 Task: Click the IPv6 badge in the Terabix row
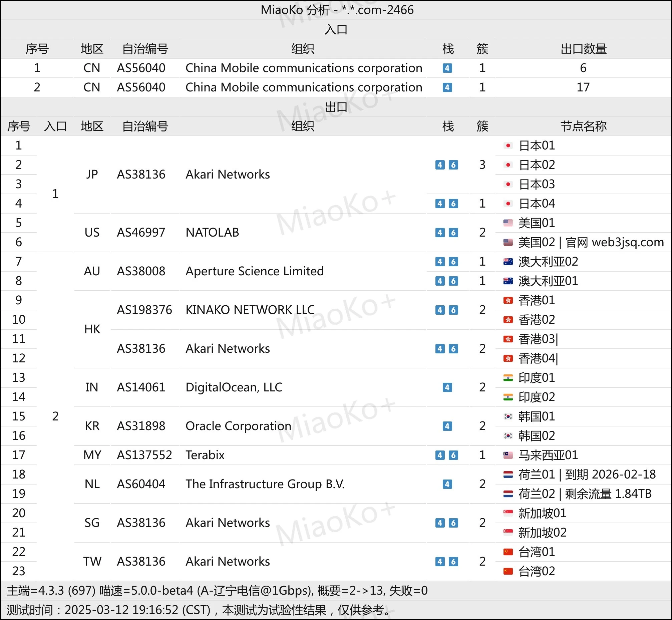pos(453,455)
